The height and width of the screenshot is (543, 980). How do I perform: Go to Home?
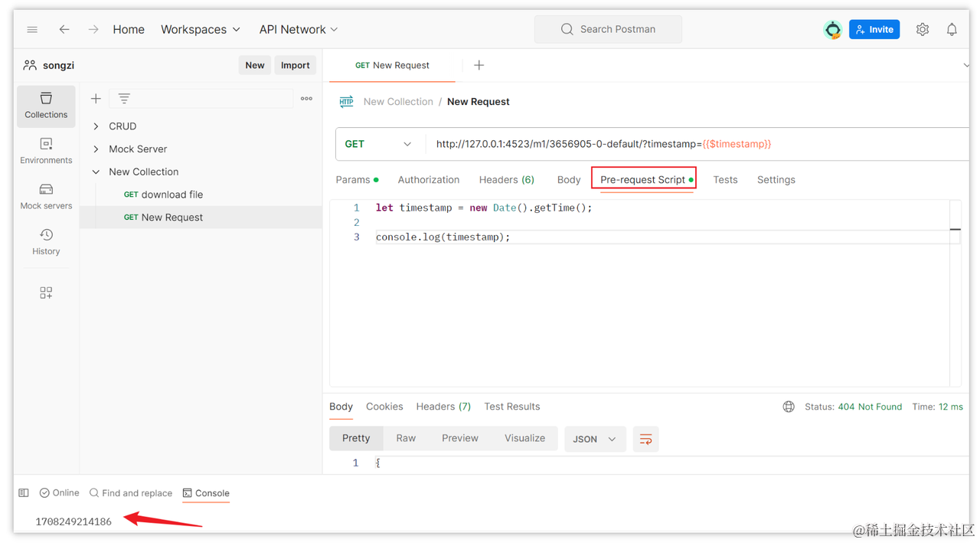coord(129,29)
